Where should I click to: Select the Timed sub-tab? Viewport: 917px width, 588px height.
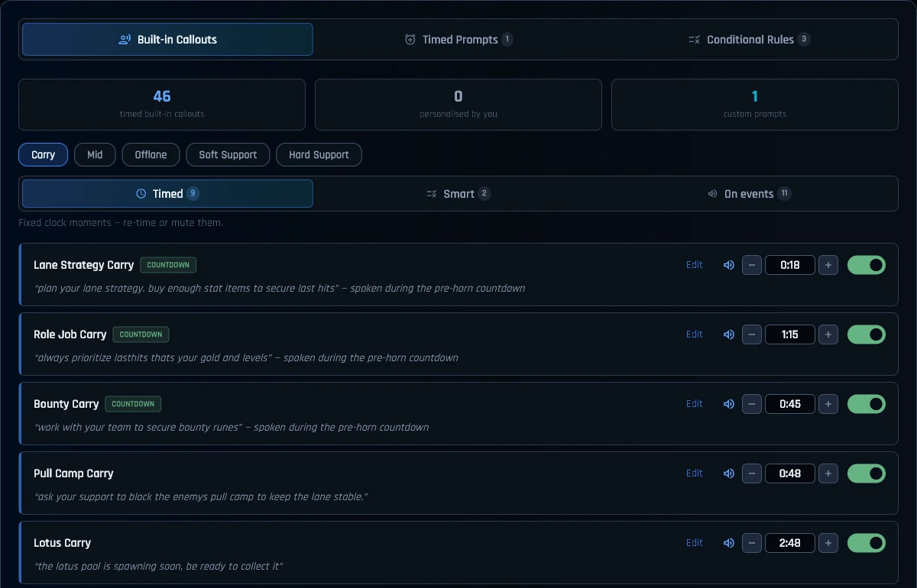(167, 194)
